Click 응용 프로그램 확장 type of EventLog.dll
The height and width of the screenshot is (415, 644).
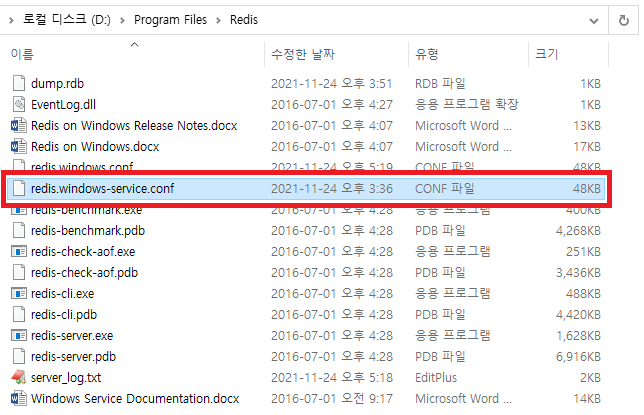(467, 104)
